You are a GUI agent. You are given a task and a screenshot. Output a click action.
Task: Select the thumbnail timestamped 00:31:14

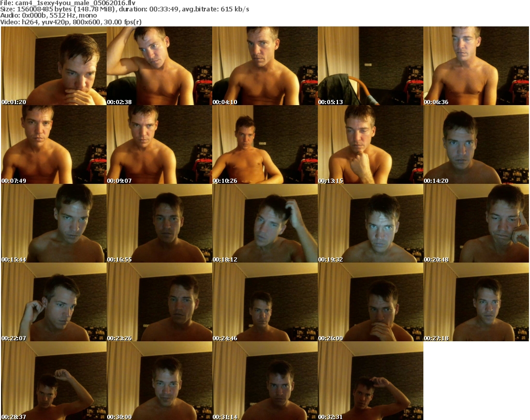pyautogui.click(x=265, y=381)
